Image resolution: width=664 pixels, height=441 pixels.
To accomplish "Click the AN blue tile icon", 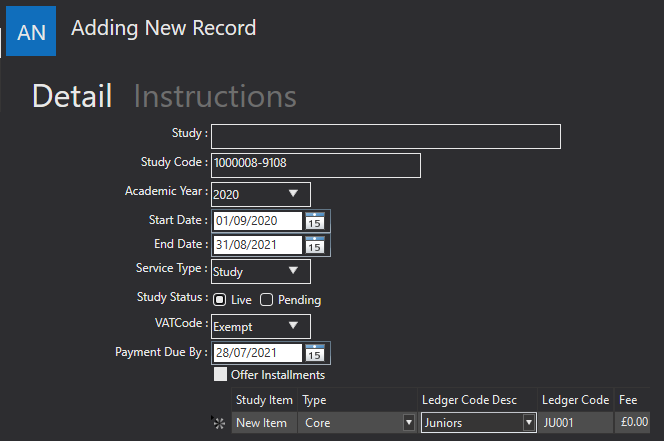I will pyautogui.click(x=31, y=31).
